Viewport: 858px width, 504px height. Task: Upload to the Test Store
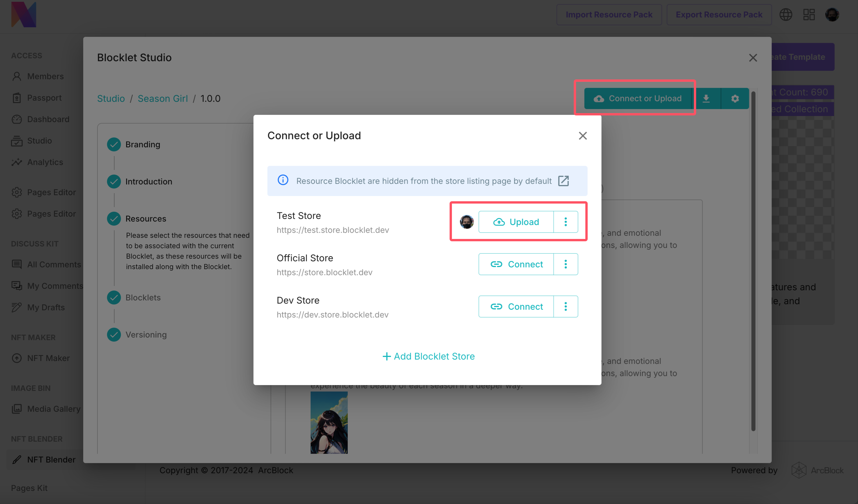[516, 222]
